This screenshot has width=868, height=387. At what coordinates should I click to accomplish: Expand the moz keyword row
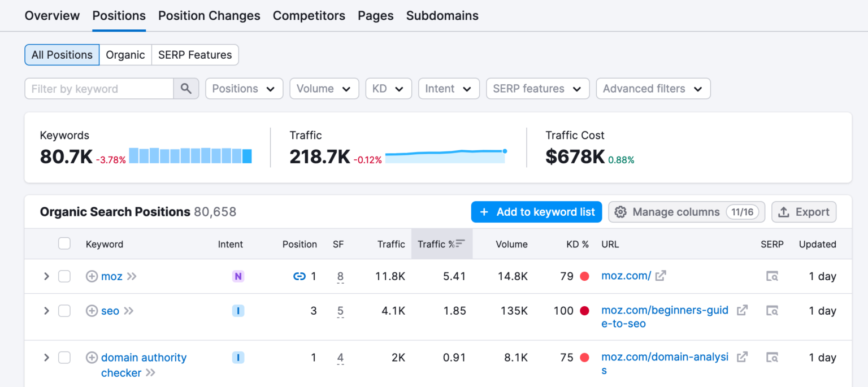coord(46,276)
